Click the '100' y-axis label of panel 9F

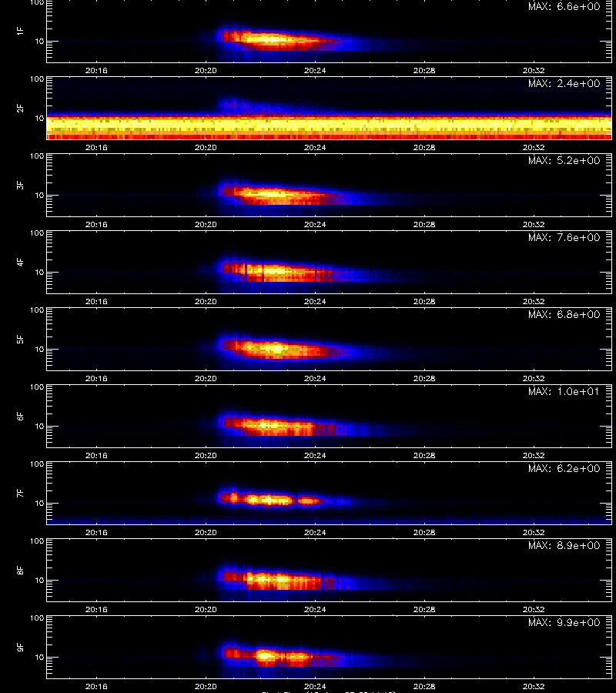[37, 618]
